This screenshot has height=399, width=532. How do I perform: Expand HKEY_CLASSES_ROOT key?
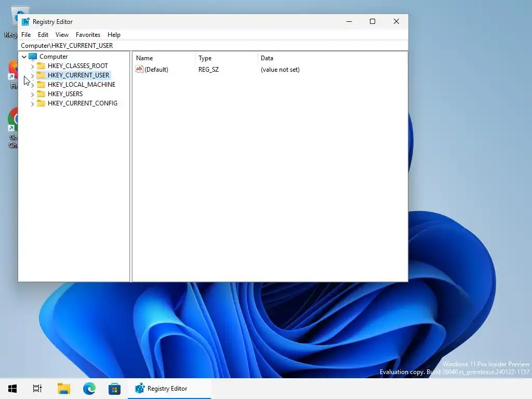tap(33, 66)
